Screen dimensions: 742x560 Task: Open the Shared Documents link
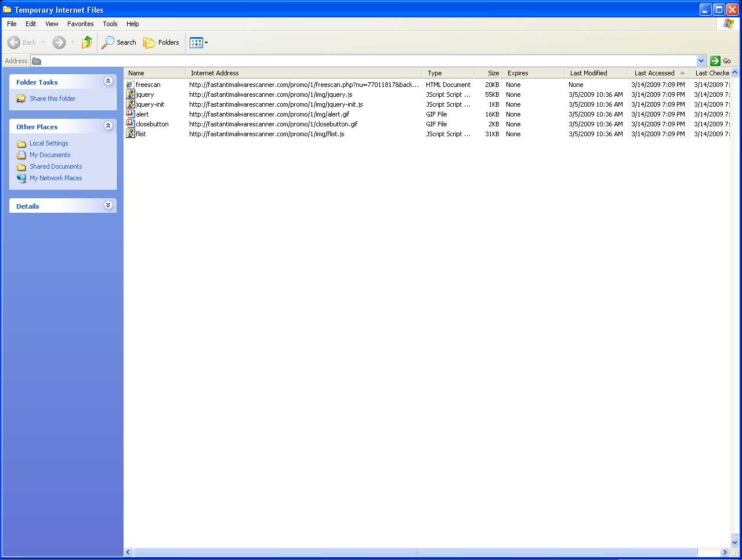(56, 166)
